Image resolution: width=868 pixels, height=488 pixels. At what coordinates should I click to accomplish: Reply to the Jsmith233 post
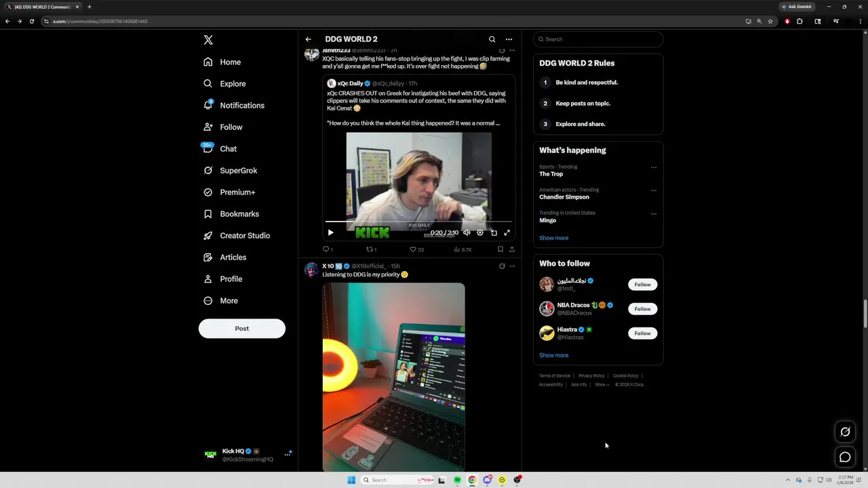[327, 249]
